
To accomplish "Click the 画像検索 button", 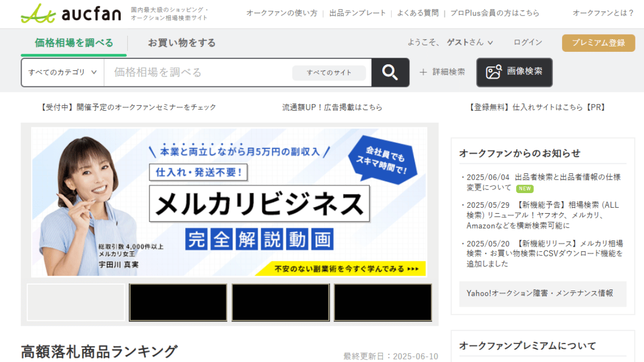I will pyautogui.click(x=514, y=72).
